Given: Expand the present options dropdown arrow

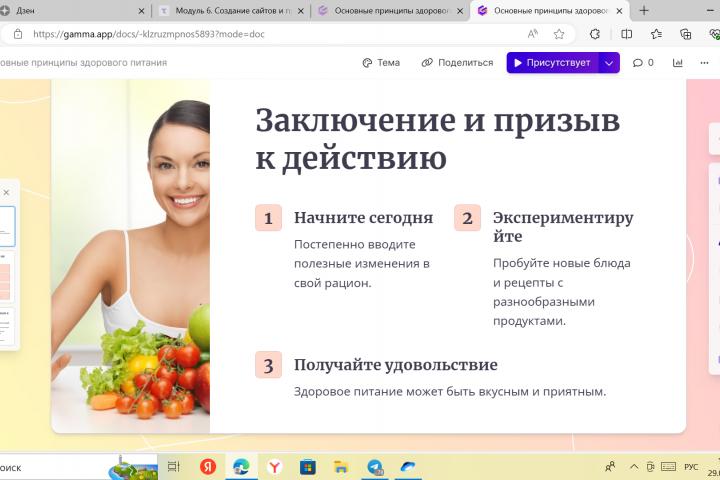Looking at the screenshot, I should (x=609, y=63).
